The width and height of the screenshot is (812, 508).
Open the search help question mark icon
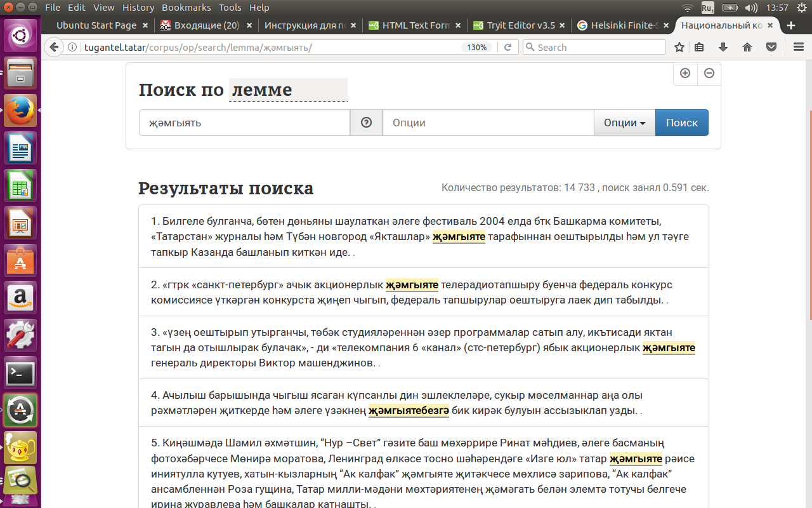[x=366, y=123]
